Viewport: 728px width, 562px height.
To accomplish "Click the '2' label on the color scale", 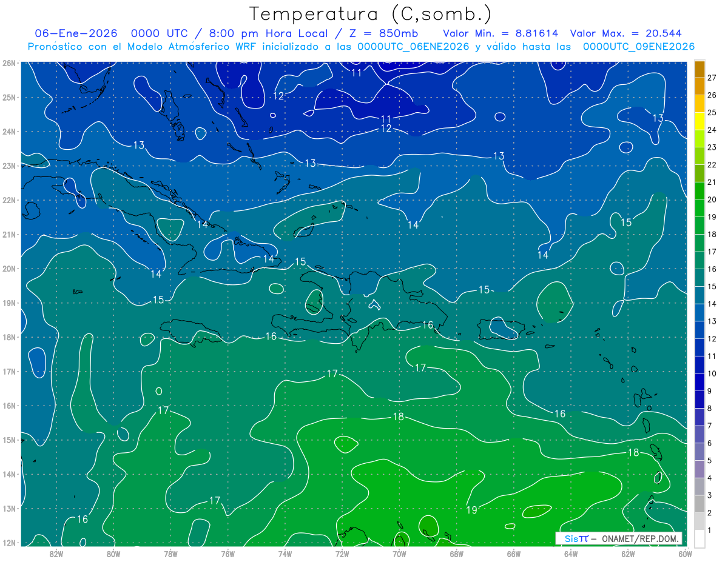I will (710, 513).
